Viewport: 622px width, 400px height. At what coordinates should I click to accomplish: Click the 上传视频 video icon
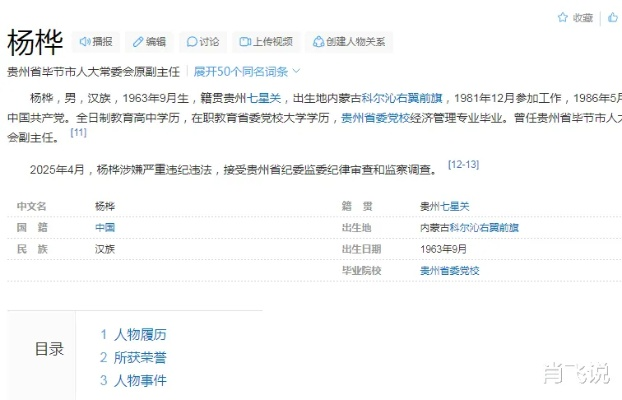tap(245, 42)
